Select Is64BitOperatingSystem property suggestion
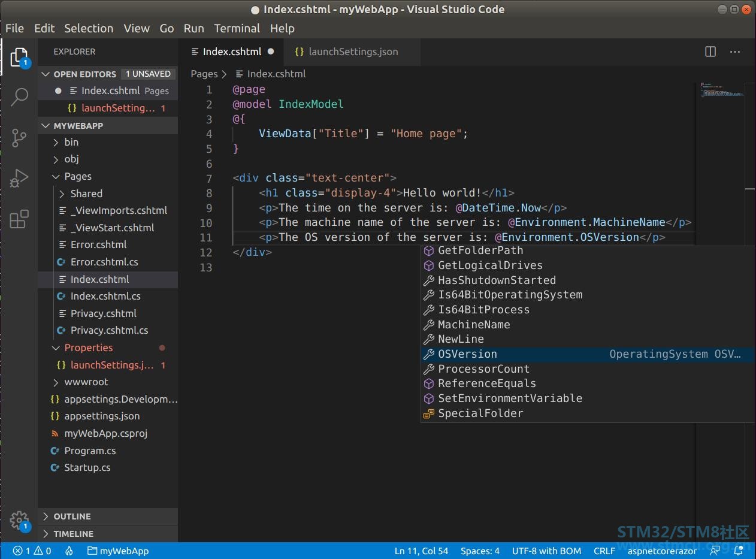 click(x=587, y=295)
